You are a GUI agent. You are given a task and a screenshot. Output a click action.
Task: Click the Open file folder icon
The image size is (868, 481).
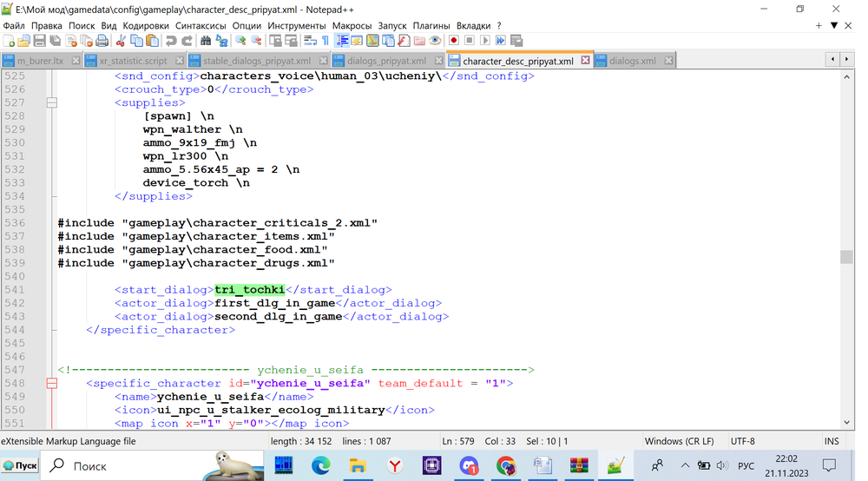[24, 41]
